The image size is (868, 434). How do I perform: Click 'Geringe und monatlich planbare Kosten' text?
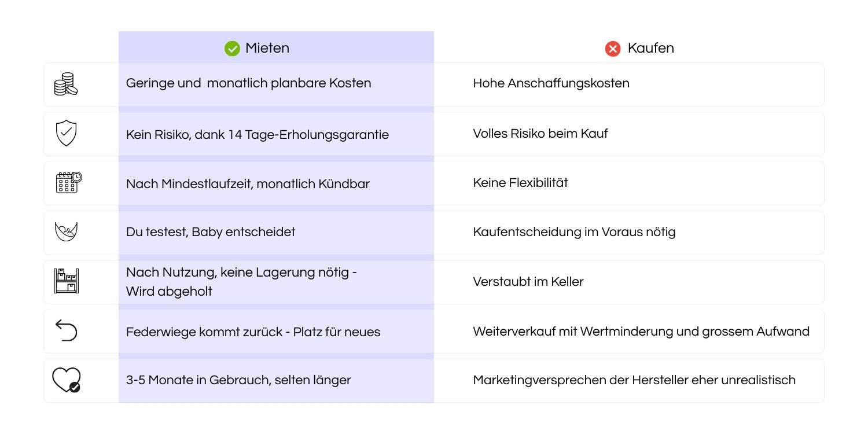point(248,83)
